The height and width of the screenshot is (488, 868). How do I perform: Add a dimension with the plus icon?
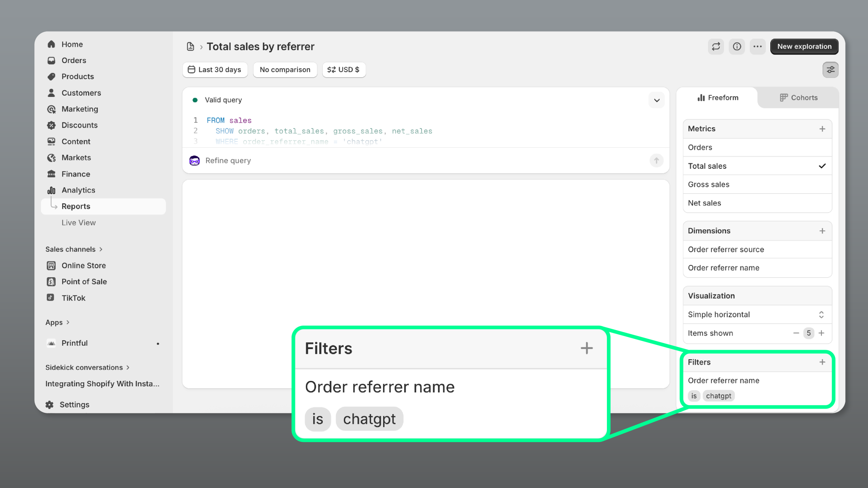coord(822,231)
